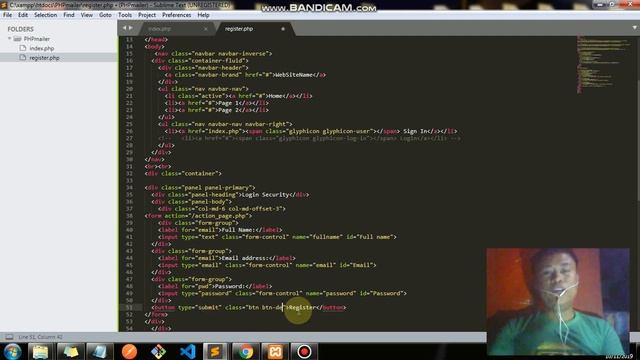This screenshot has width=640, height=360.
Task: Open the orange Postman taskbar icon
Action: tap(129, 352)
